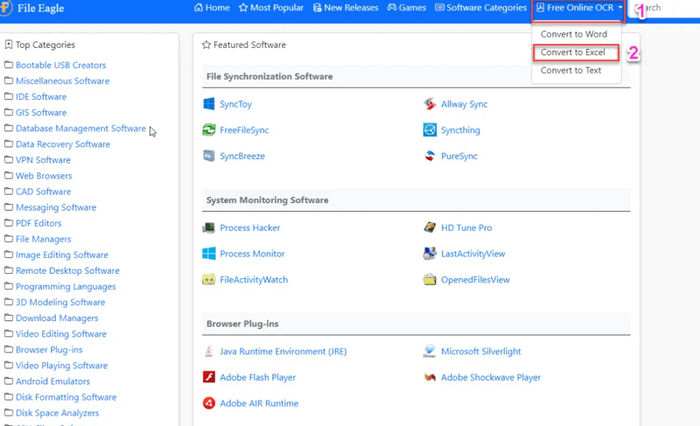Click the Java Runtime Environment icon
Screen dimensions: 700x426
point(208,351)
